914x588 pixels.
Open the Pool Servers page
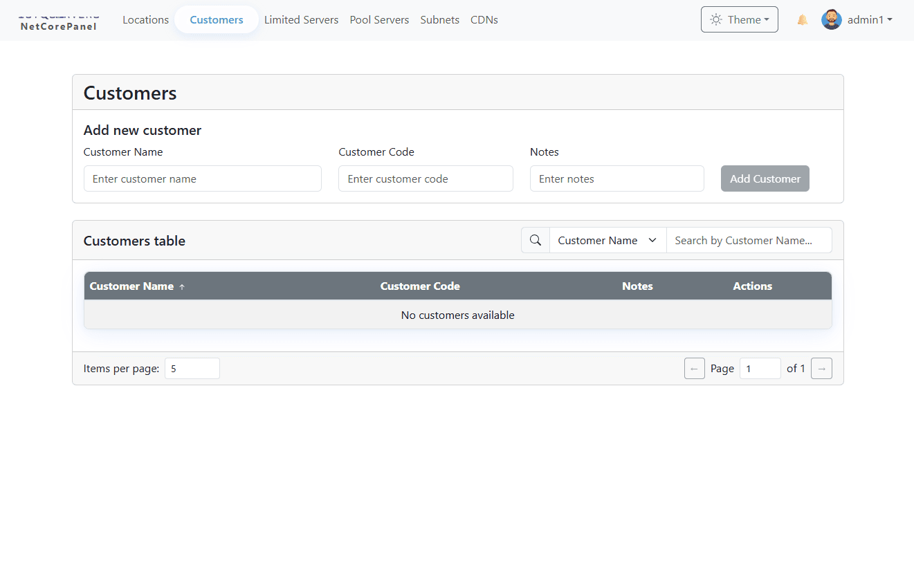pyautogui.click(x=379, y=20)
